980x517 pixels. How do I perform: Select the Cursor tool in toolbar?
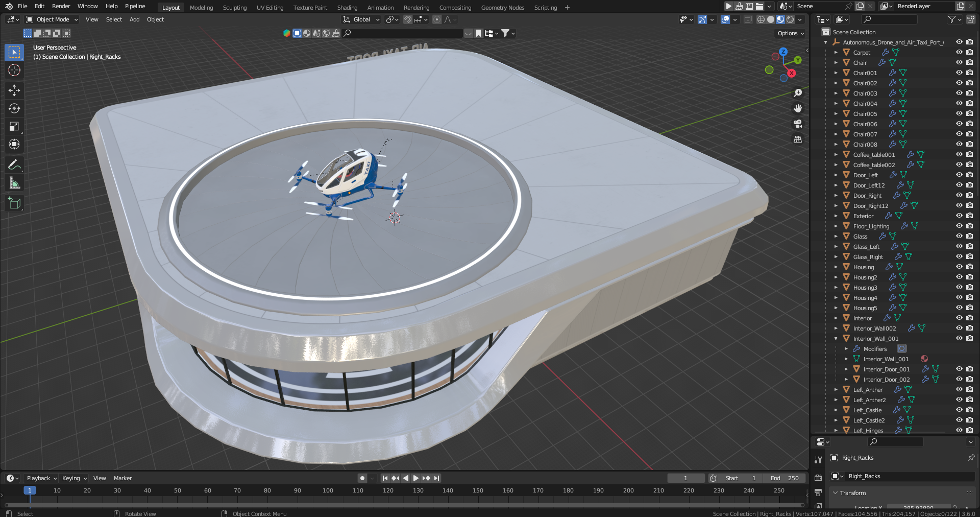pos(14,70)
